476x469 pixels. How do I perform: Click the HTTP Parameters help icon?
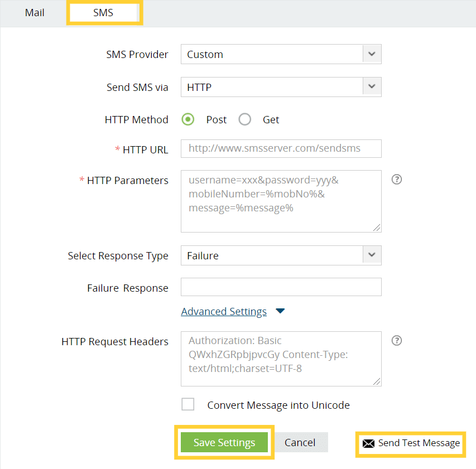[x=397, y=180]
